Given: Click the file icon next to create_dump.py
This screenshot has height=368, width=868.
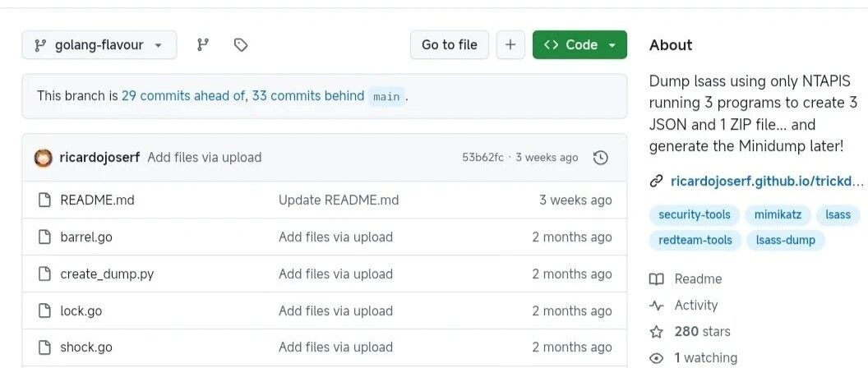Looking at the screenshot, I should tap(44, 274).
